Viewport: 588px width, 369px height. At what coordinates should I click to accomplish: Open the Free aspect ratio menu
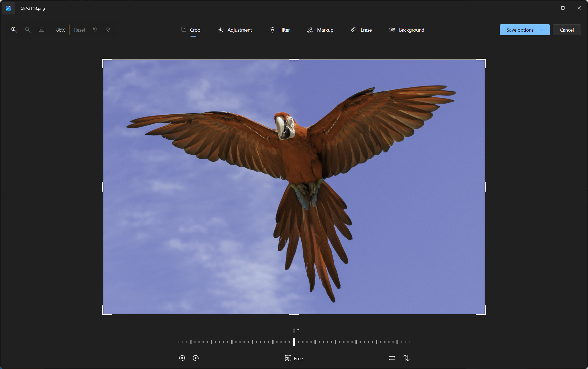click(x=294, y=358)
